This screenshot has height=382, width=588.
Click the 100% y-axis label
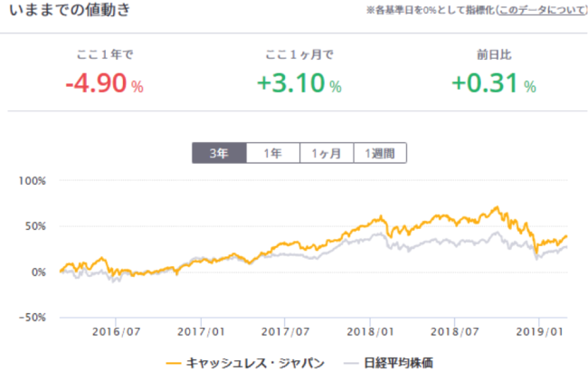[x=32, y=180]
